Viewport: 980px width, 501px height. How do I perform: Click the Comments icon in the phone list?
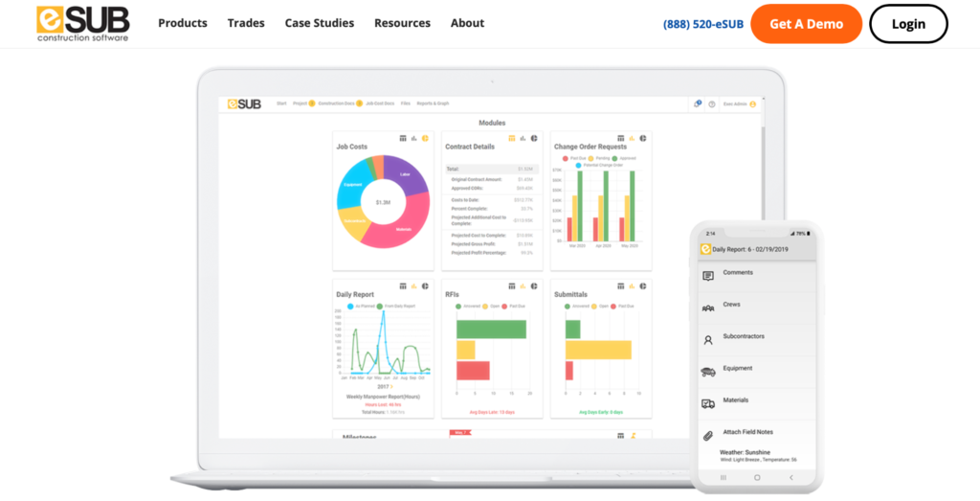[x=707, y=276]
